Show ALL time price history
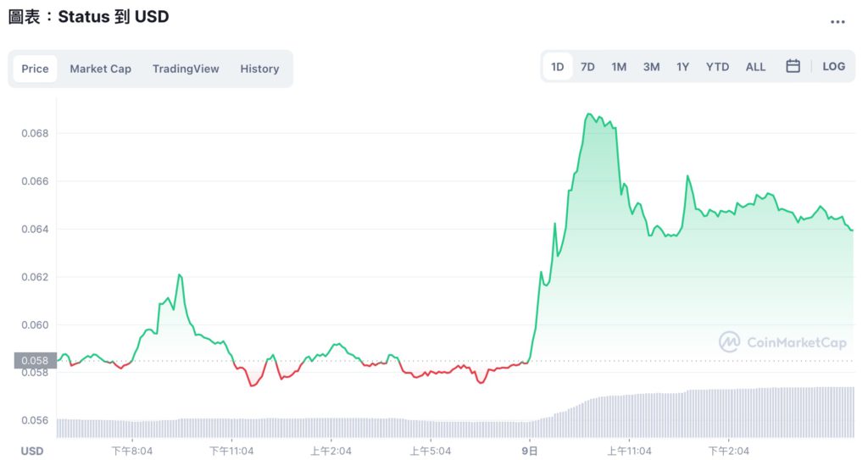Viewport: 868px width, 460px height. pyautogui.click(x=755, y=66)
